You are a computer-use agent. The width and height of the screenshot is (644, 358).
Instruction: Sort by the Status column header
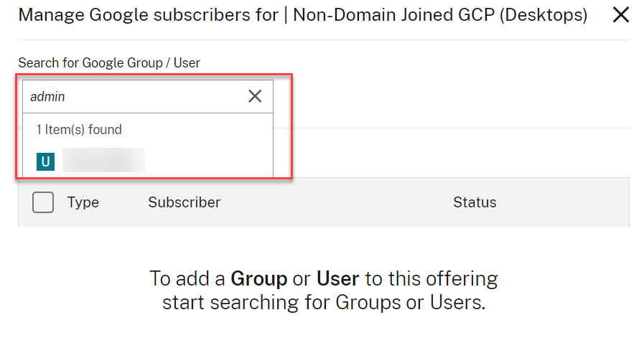(x=475, y=203)
